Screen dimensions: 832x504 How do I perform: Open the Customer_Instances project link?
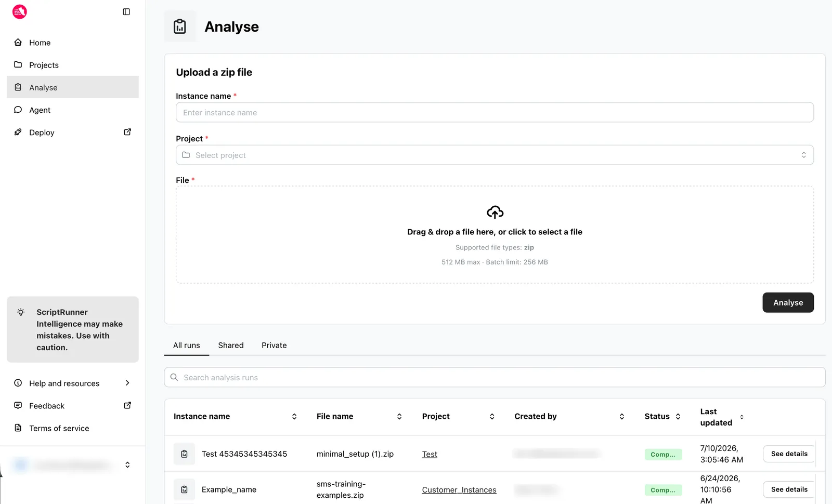pos(459,490)
